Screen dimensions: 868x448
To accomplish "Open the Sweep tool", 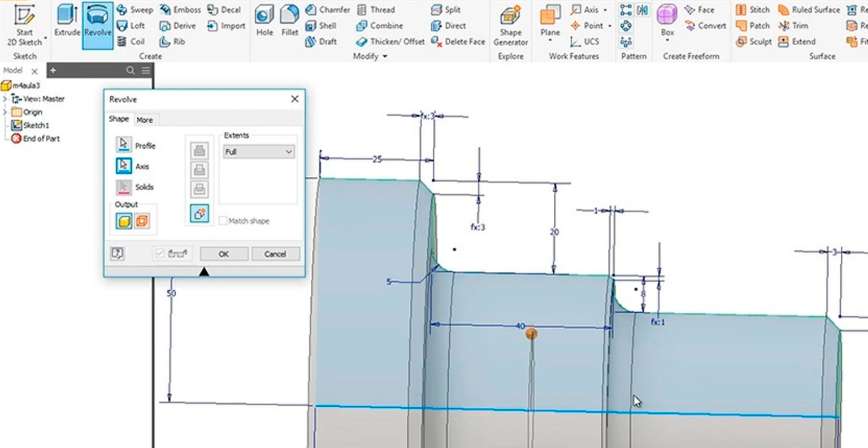I will point(136,10).
